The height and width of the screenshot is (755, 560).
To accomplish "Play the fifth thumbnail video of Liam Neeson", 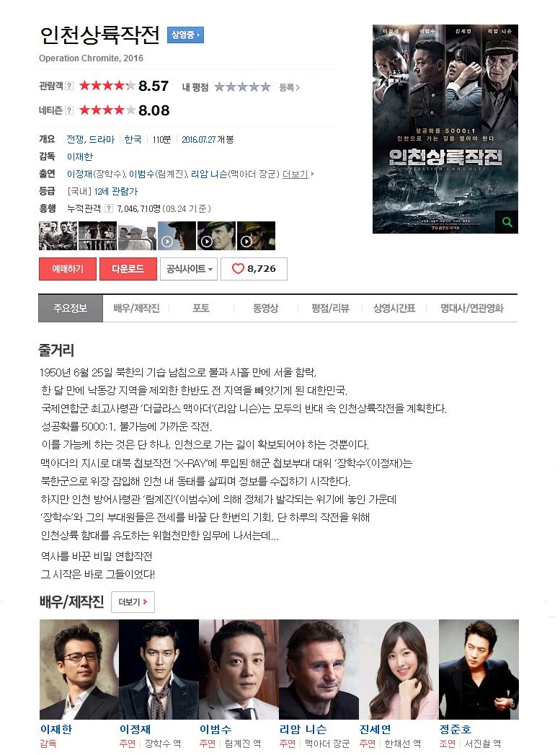I will 216,236.
